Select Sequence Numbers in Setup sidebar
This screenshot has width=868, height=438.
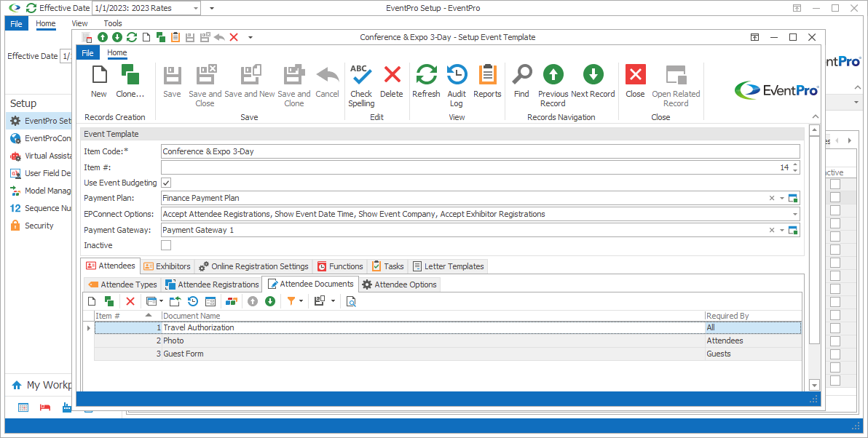point(40,209)
